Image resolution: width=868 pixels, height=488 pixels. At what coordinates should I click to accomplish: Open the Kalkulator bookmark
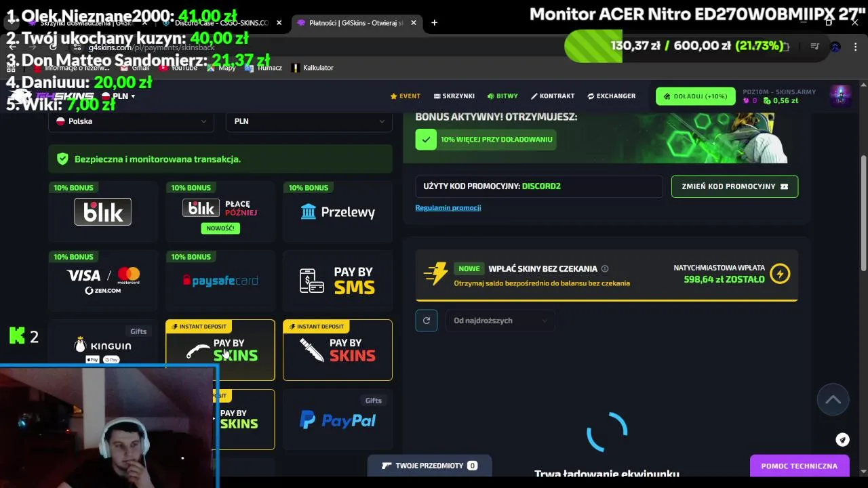point(313,68)
